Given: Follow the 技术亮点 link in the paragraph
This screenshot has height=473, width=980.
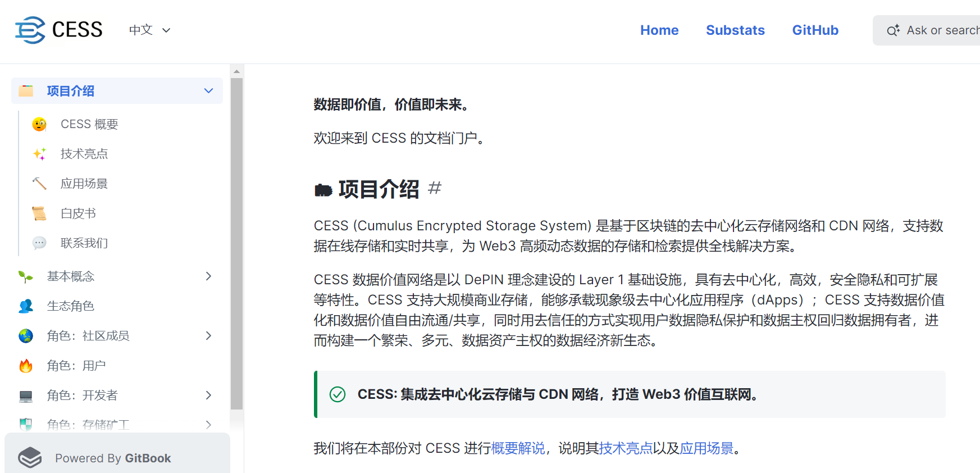Looking at the screenshot, I should 626,448.
